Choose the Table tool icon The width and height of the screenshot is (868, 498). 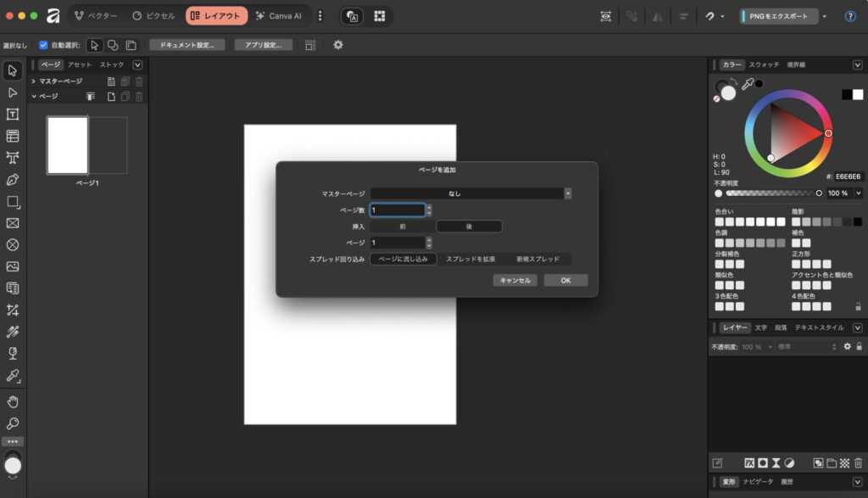(x=13, y=136)
